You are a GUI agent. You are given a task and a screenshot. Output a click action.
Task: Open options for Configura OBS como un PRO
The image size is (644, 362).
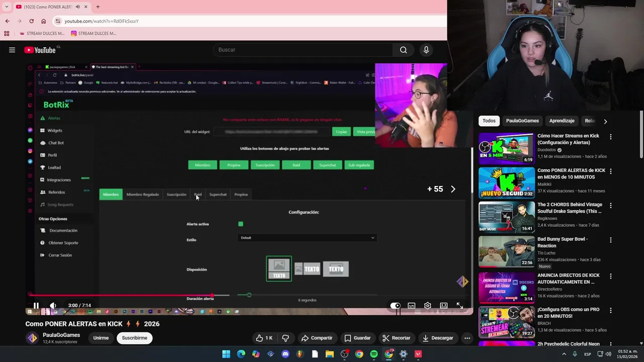[x=610, y=311]
